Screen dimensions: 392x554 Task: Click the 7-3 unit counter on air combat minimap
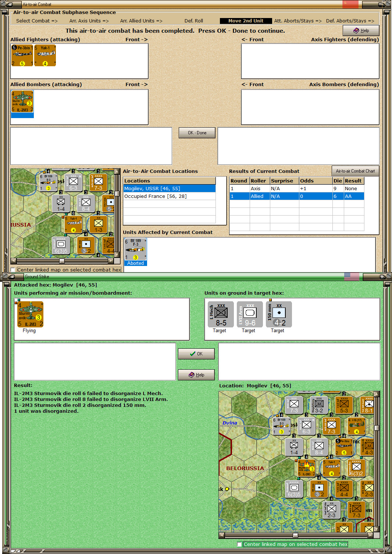point(98,182)
